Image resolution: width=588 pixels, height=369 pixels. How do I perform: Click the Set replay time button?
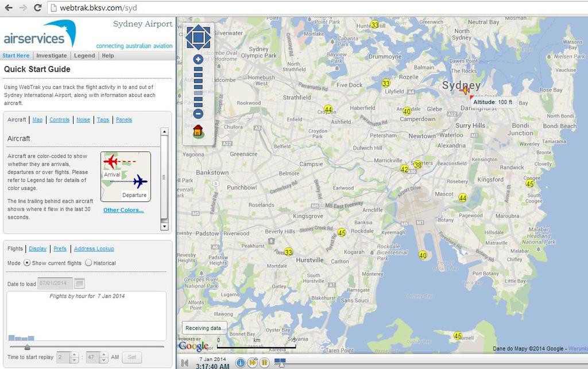pyautogui.click(x=132, y=357)
